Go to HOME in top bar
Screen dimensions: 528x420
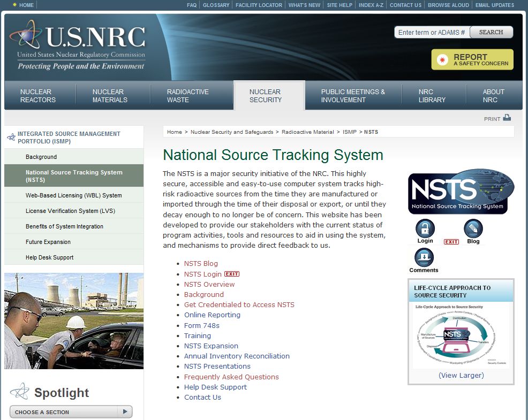26,5
